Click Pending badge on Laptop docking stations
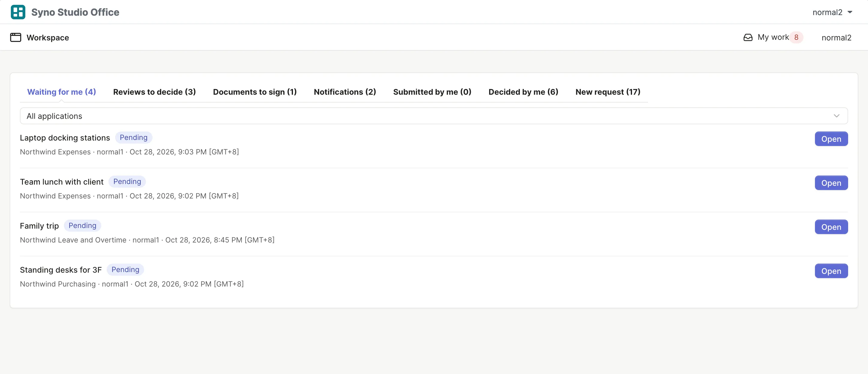868x374 pixels. (134, 137)
